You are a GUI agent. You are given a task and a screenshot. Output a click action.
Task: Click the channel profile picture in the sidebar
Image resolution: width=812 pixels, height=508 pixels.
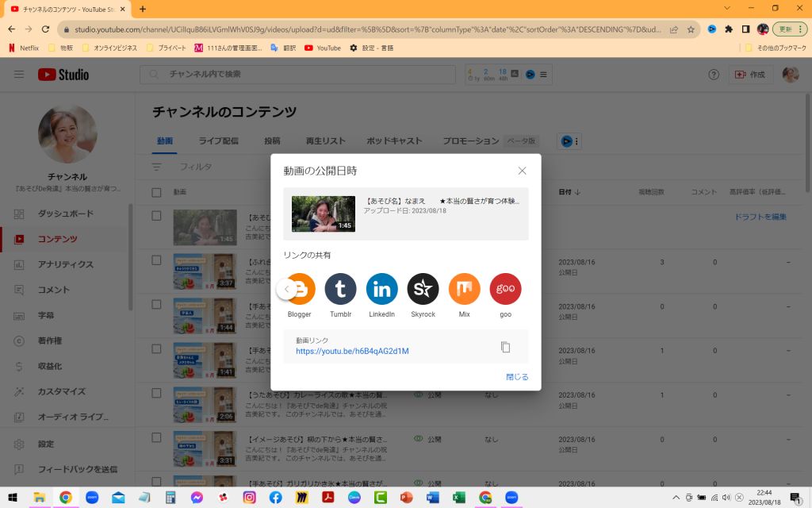67,134
